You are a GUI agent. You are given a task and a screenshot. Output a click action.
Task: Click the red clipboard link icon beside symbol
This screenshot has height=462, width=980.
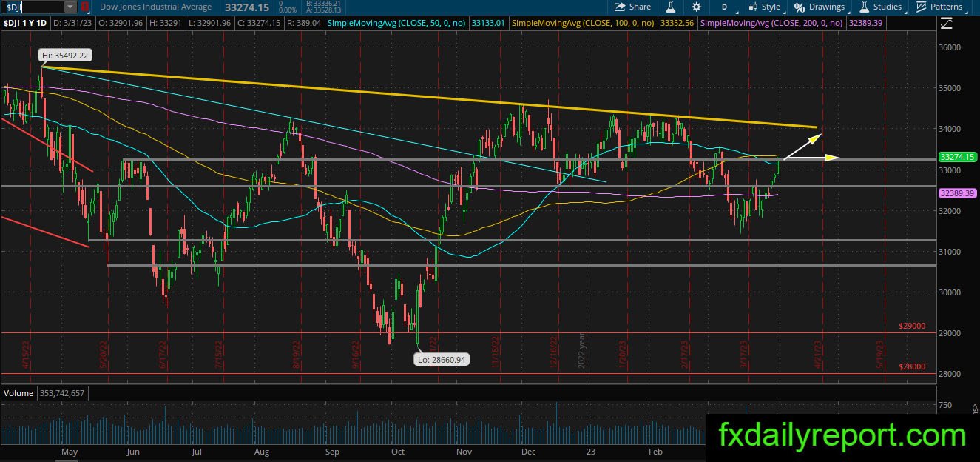(x=85, y=7)
